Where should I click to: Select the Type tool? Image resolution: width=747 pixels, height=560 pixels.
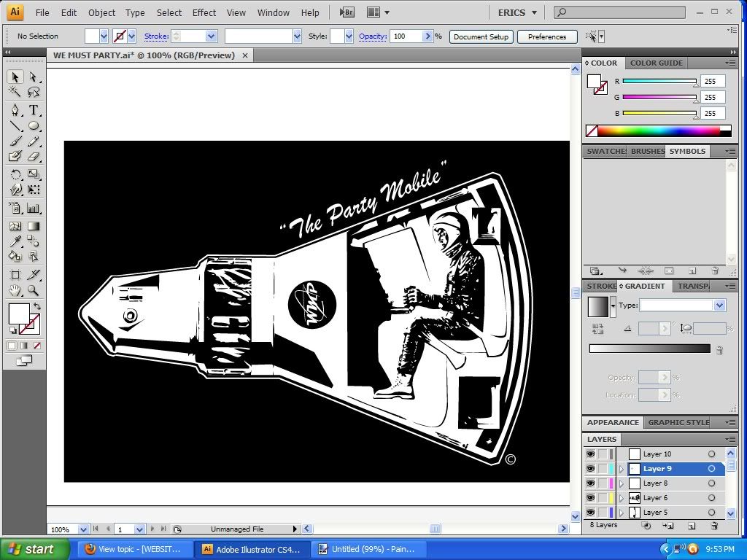coord(34,110)
